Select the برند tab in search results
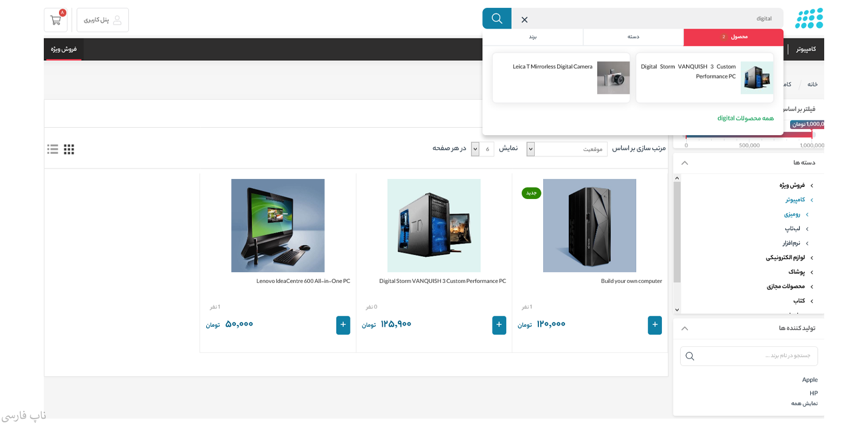 pyautogui.click(x=532, y=37)
